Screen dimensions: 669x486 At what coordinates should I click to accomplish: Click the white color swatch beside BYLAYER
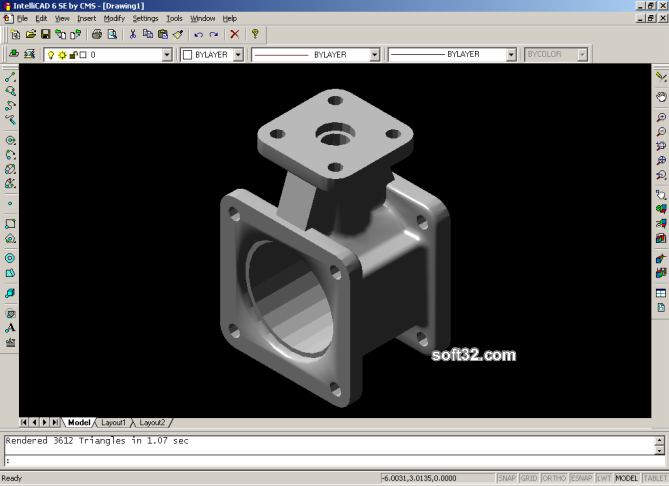(187, 55)
